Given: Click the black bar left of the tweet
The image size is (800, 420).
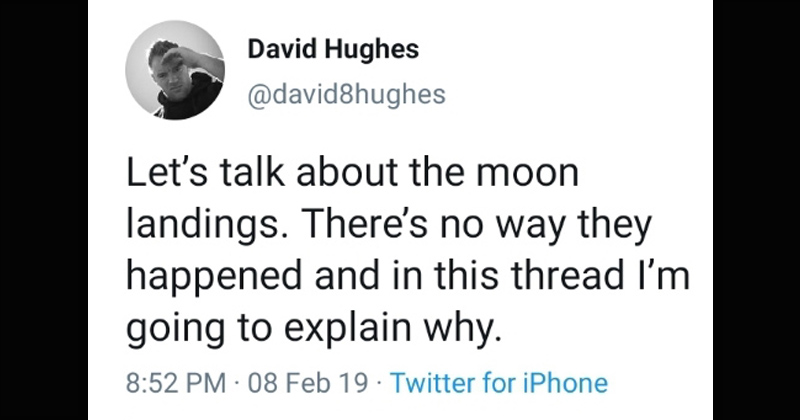Looking at the screenshot, I should pos(43,210).
